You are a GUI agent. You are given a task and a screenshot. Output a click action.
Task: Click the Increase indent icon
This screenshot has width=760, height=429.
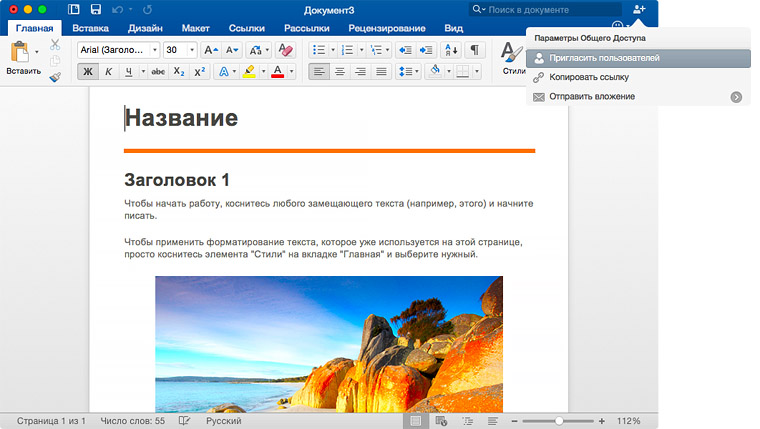(x=427, y=50)
